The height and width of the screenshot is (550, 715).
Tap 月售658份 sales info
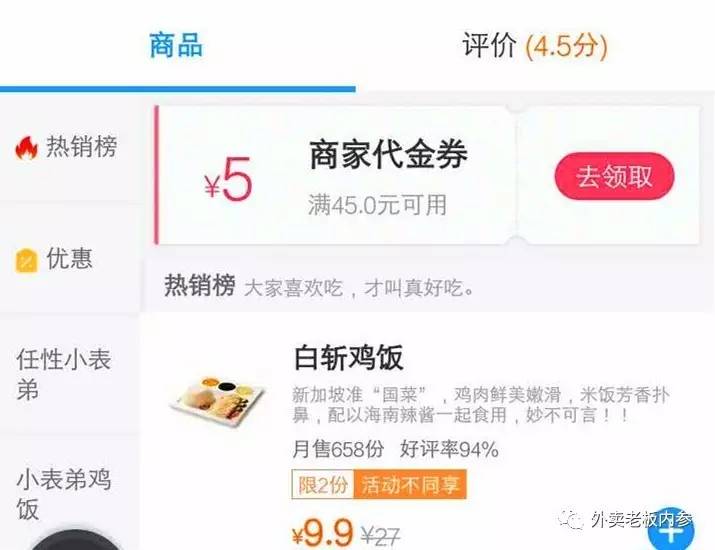[x=338, y=449]
